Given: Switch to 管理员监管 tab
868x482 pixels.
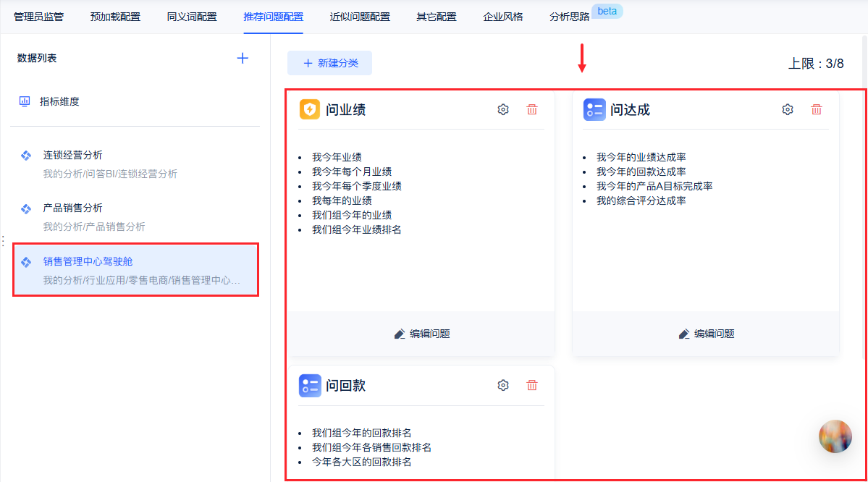Looking at the screenshot, I should (39, 17).
